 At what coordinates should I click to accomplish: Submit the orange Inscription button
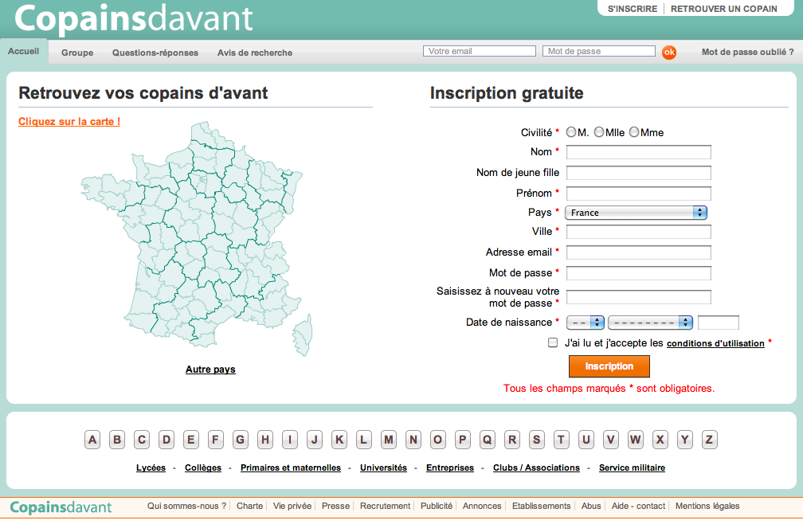point(609,366)
